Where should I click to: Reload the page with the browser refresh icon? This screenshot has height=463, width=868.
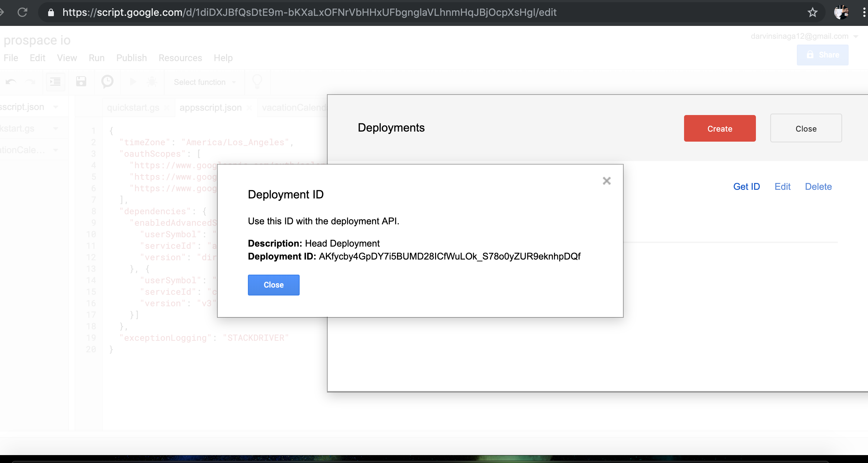(23, 12)
